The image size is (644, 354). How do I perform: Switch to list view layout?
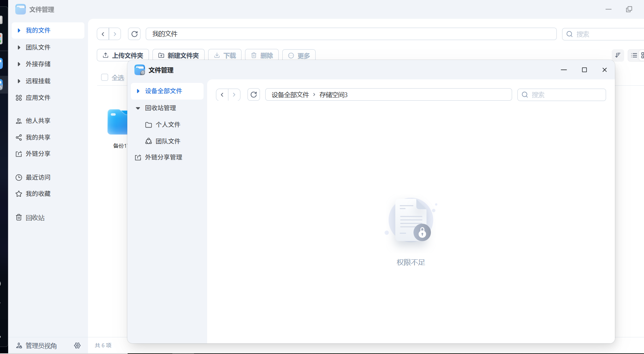click(635, 55)
